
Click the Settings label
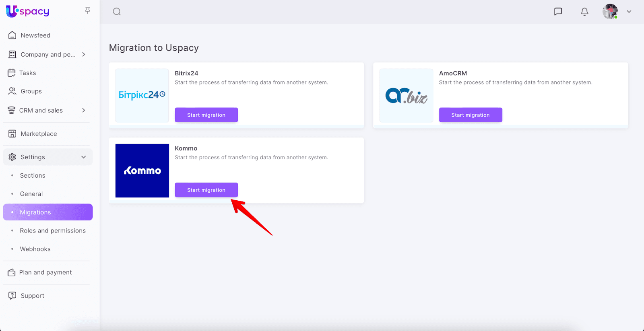pos(33,157)
